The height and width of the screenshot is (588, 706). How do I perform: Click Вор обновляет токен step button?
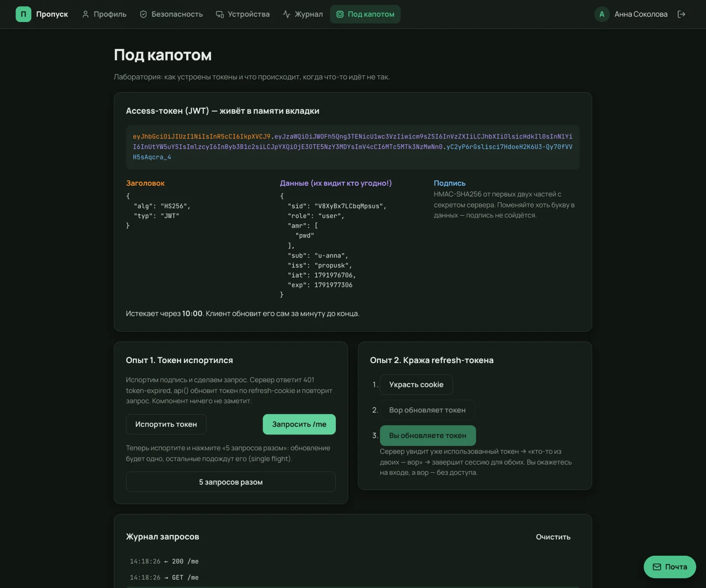427,410
